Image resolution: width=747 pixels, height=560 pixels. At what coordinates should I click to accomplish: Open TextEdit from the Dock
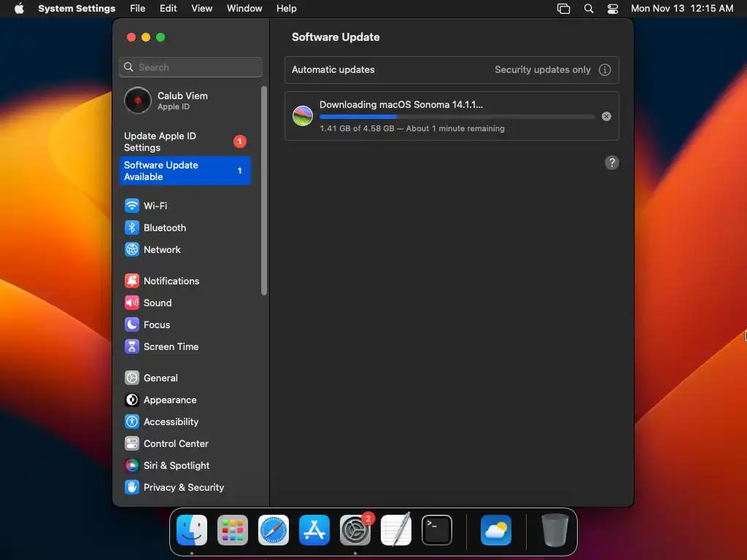[396, 530]
